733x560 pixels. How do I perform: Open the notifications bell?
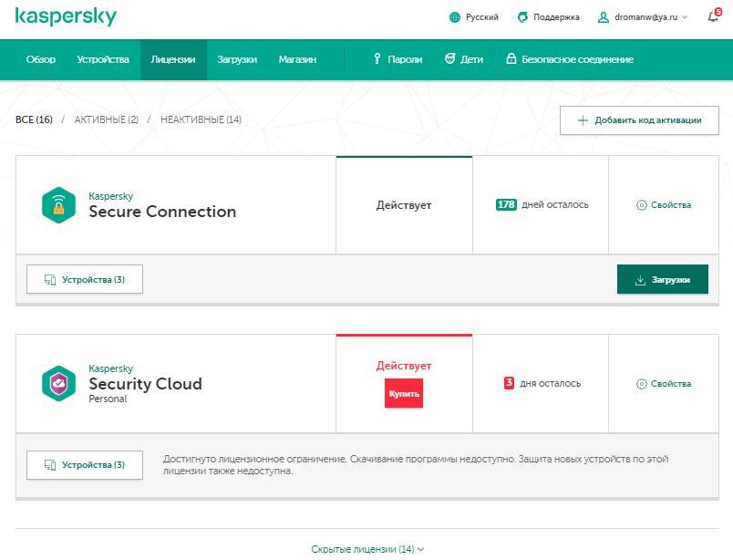point(714,16)
